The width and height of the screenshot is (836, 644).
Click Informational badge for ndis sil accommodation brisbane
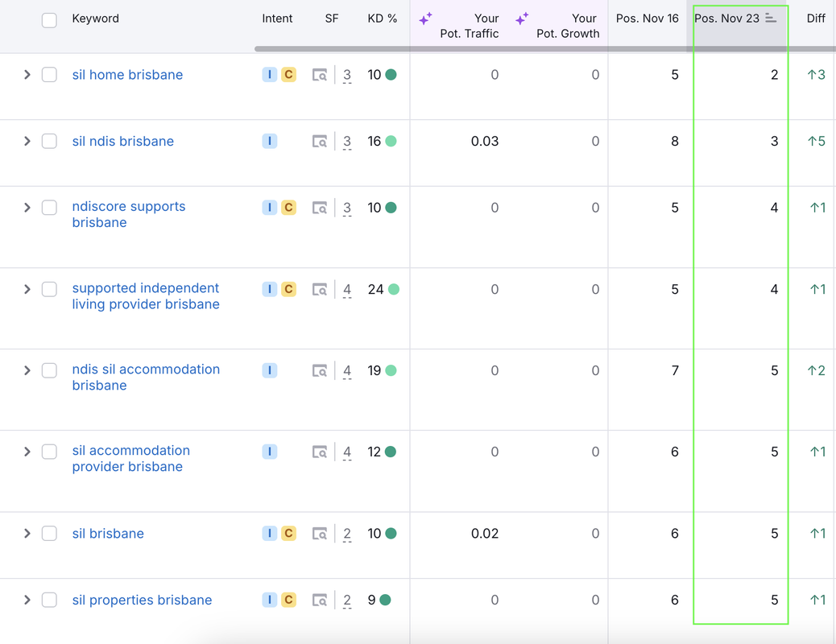click(269, 370)
